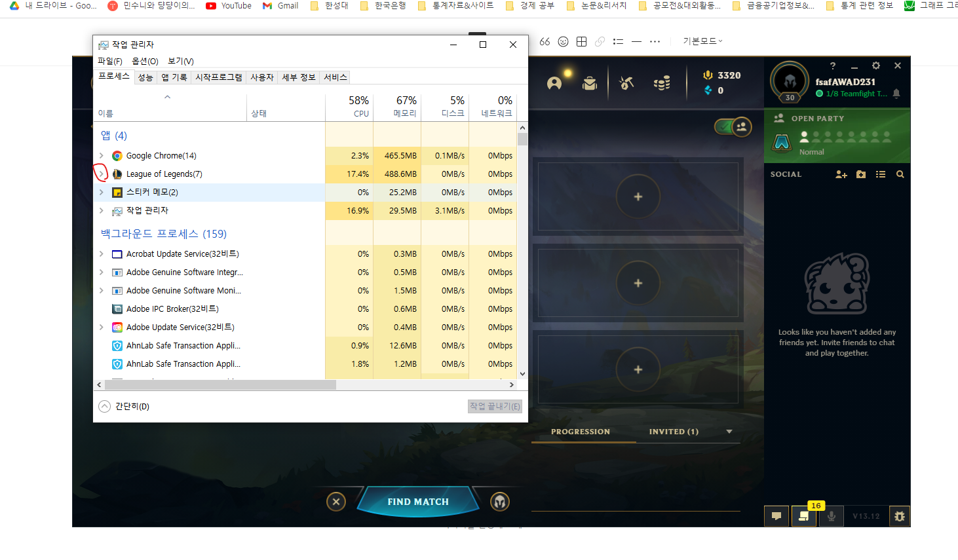
Task: Click the add friend folder icon
Action: tap(861, 174)
